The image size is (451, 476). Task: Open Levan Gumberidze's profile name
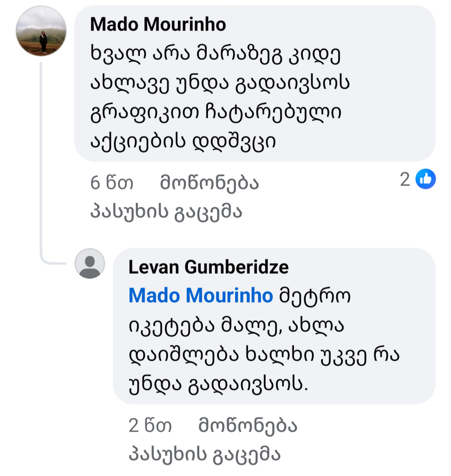click(209, 267)
